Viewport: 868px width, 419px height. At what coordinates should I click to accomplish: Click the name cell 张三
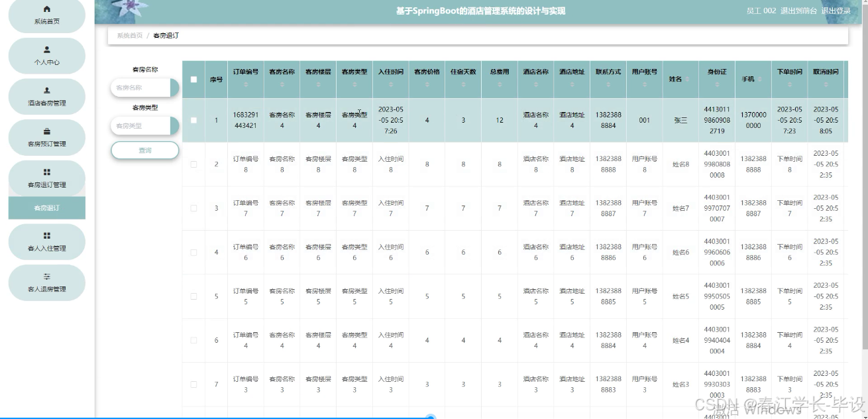681,121
